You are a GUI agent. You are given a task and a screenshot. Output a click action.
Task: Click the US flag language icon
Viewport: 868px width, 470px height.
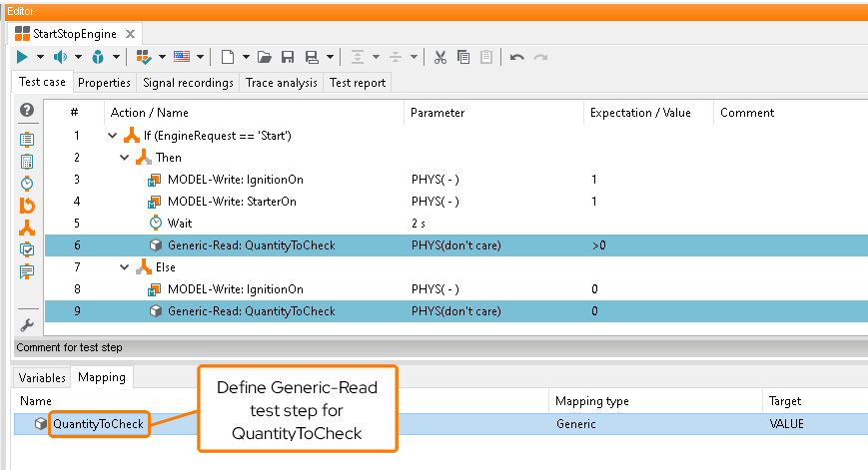[x=182, y=57]
